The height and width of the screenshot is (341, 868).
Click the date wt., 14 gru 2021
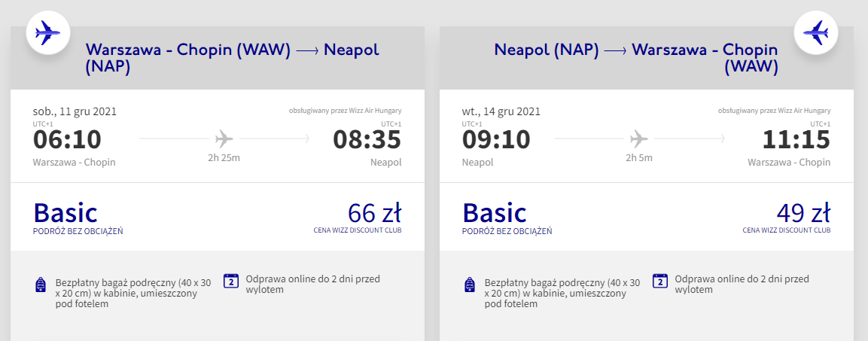click(x=501, y=111)
